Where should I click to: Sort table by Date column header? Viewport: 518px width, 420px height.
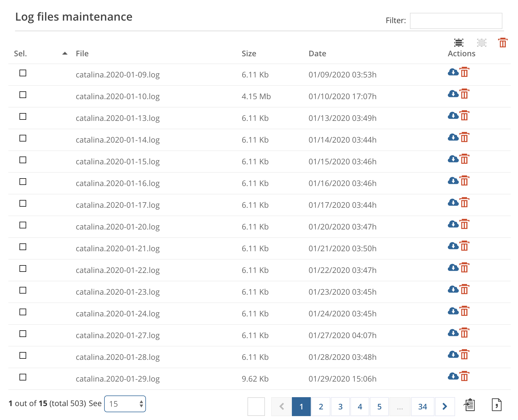coord(317,53)
